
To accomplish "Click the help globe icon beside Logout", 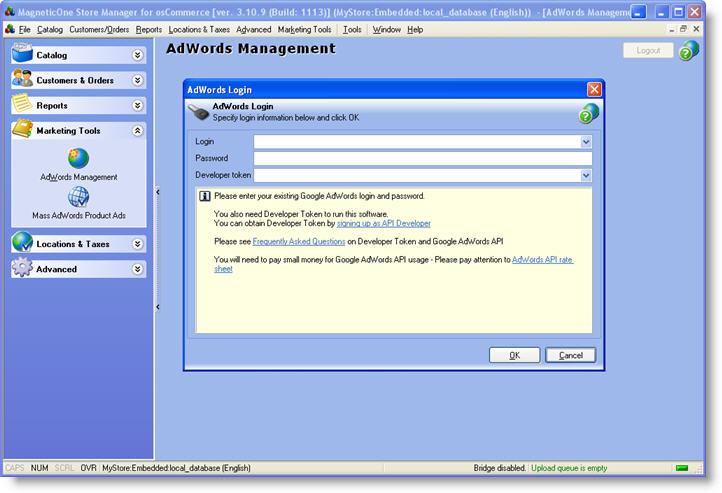I will (x=688, y=51).
